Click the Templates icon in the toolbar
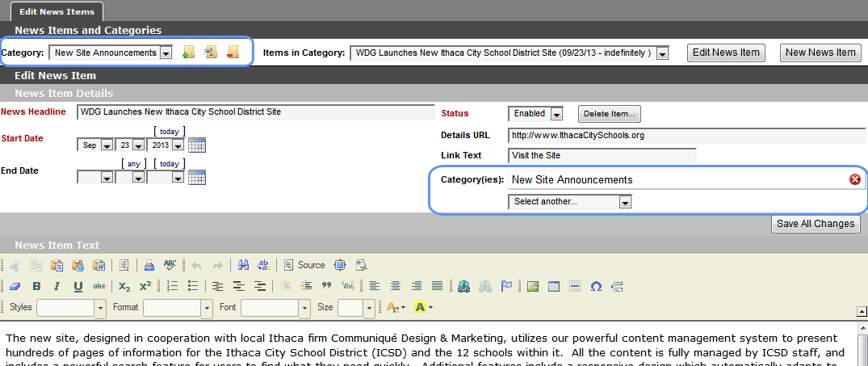Image resolution: width=868 pixels, height=366 pixels. coord(124,265)
